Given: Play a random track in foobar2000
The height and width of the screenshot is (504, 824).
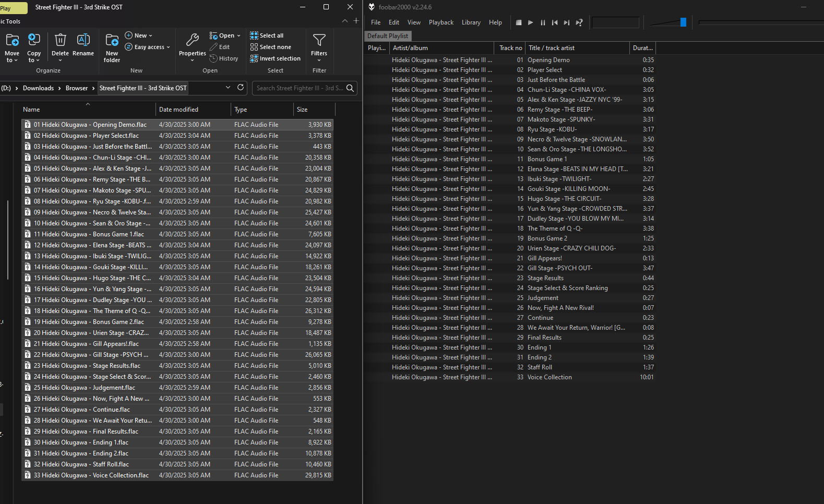Looking at the screenshot, I should [579, 22].
